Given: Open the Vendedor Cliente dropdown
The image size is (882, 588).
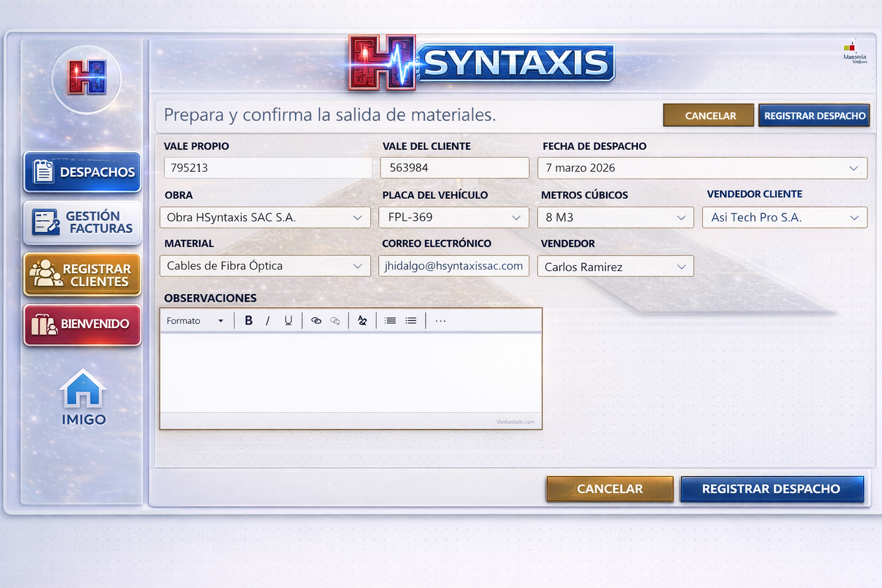Looking at the screenshot, I should coord(854,217).
